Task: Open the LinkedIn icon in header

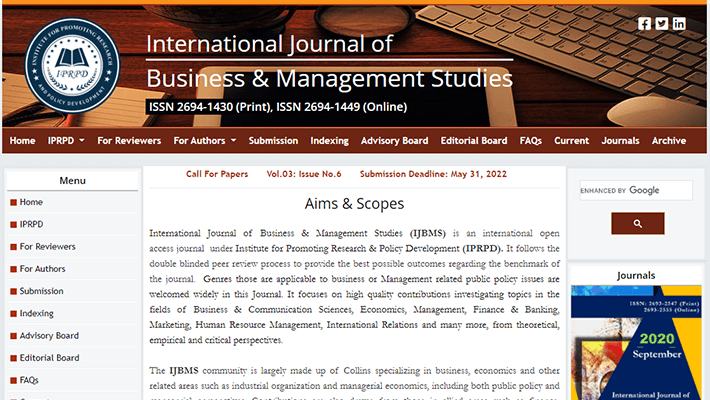Action: point(679,24)
